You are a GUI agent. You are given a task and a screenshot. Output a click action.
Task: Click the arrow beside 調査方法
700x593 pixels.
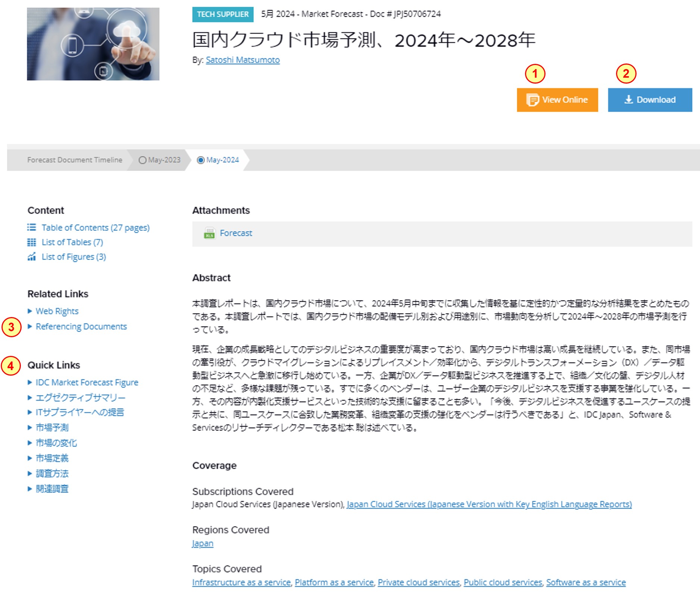[30, 474]
